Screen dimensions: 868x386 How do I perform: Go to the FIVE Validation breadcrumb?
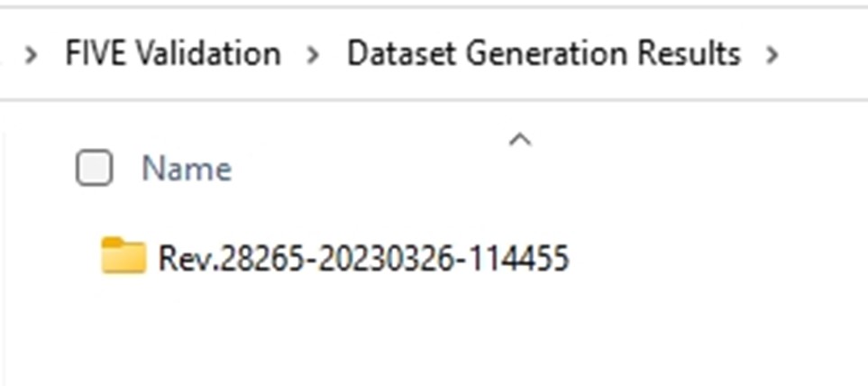coord(173,54)
